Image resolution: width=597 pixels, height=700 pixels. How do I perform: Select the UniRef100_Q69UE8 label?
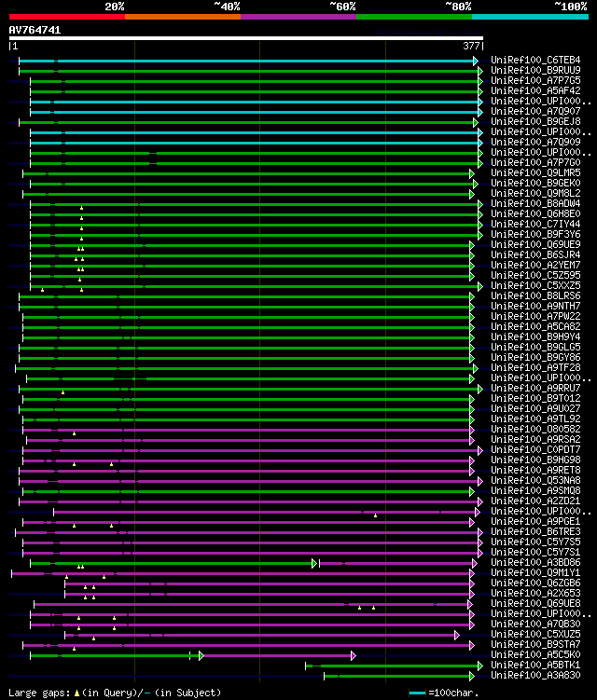535,604
